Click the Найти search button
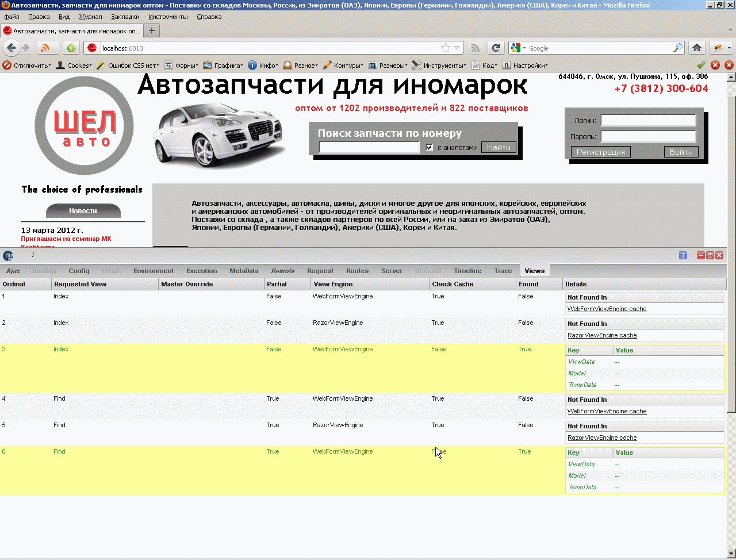The image size is (736, 560). 499,148
